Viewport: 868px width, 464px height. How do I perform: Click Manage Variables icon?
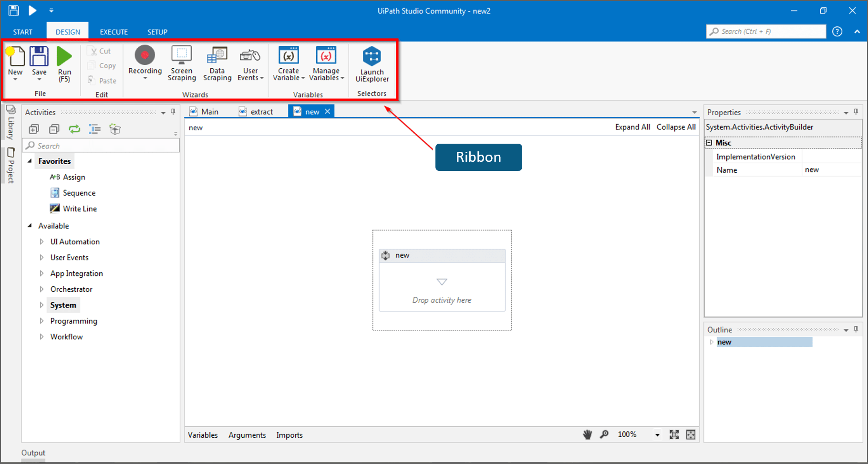(326, 55)
